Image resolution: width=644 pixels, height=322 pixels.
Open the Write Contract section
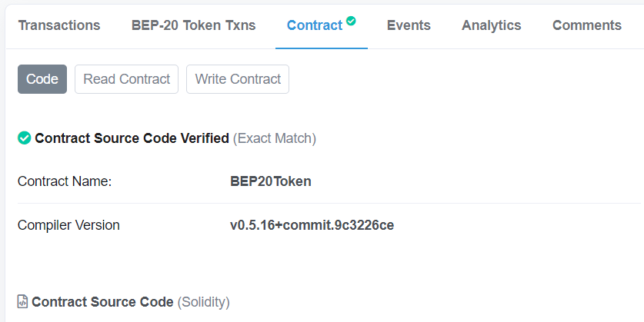pos(238,79)
